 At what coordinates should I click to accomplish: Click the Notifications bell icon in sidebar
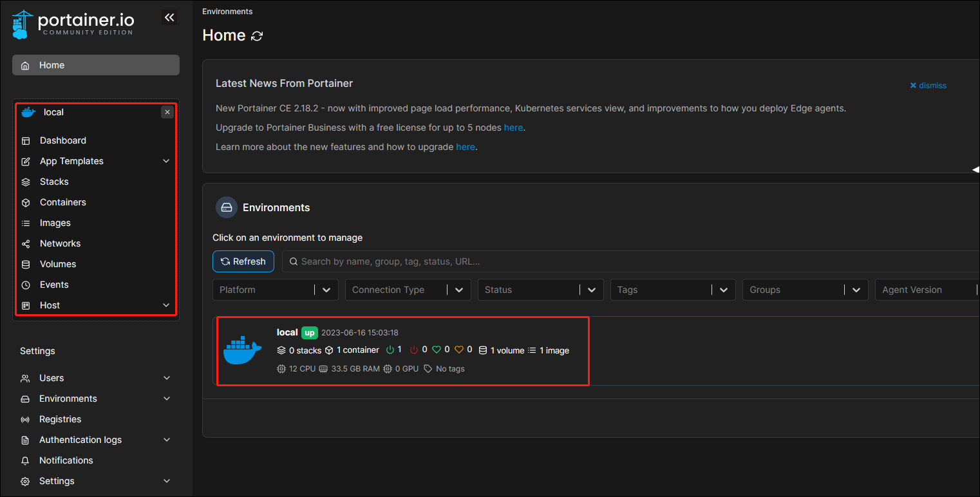tap(25, 461)
